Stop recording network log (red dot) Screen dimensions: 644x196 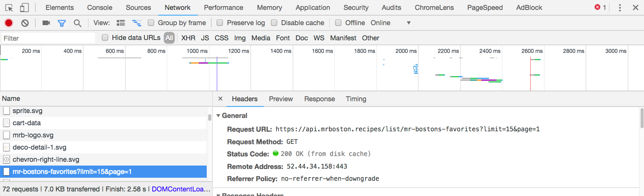[9, 23]
